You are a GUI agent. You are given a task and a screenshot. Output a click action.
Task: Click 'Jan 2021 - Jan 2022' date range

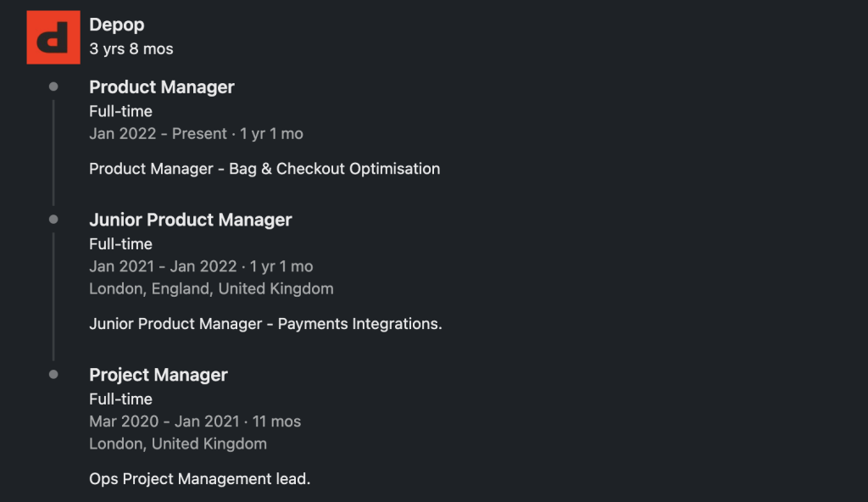(163, 266)
